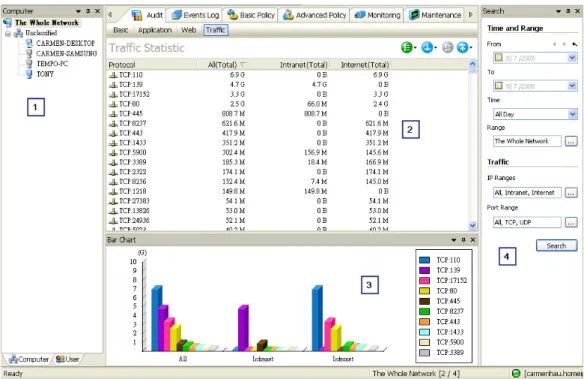Click the previous date arrow beside From

coord(555,44)
